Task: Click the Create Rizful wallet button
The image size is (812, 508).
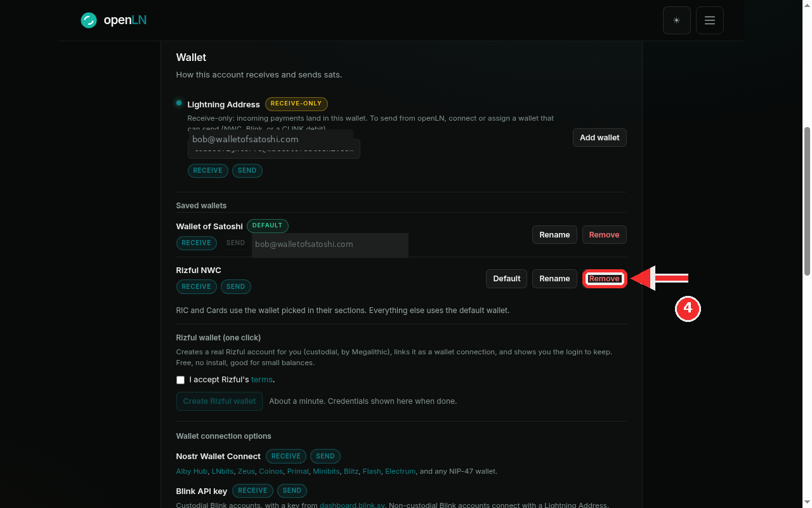Action: (219, 401)
